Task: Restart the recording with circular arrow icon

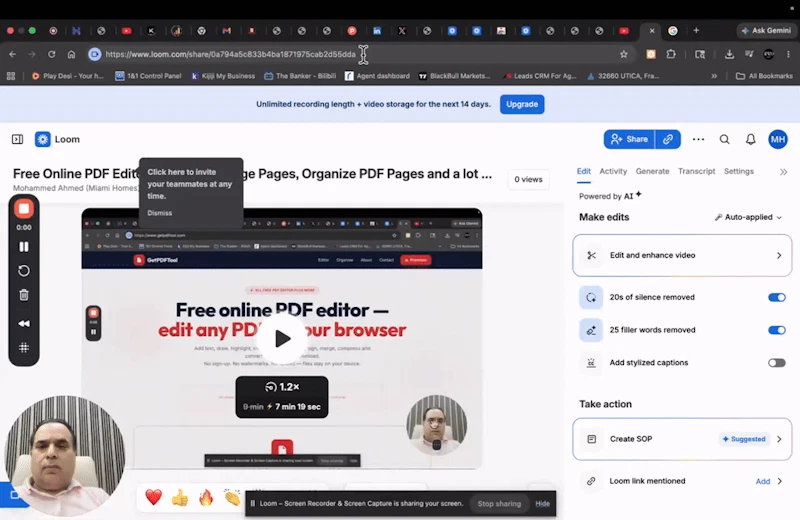Action: 23,270
